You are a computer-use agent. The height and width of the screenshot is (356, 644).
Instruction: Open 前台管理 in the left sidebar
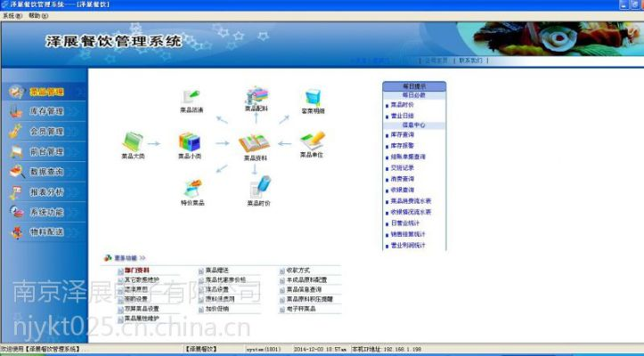(x=46, y=151)
